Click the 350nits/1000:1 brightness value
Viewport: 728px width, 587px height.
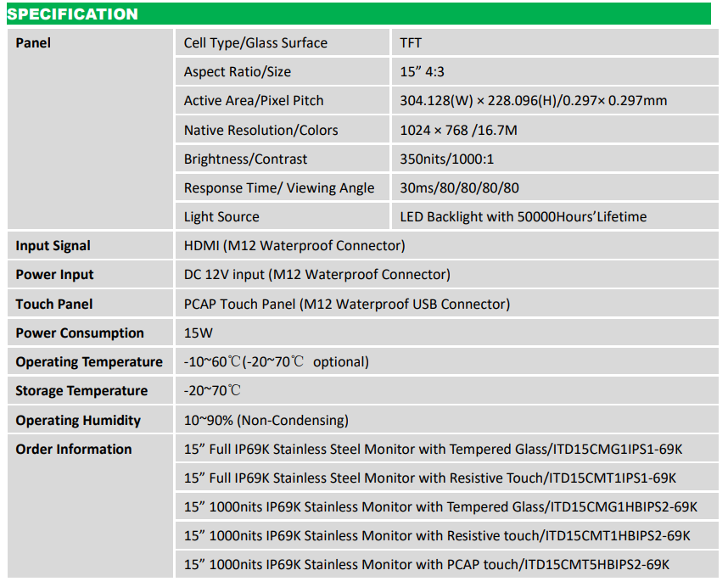[x=446, y=159]
